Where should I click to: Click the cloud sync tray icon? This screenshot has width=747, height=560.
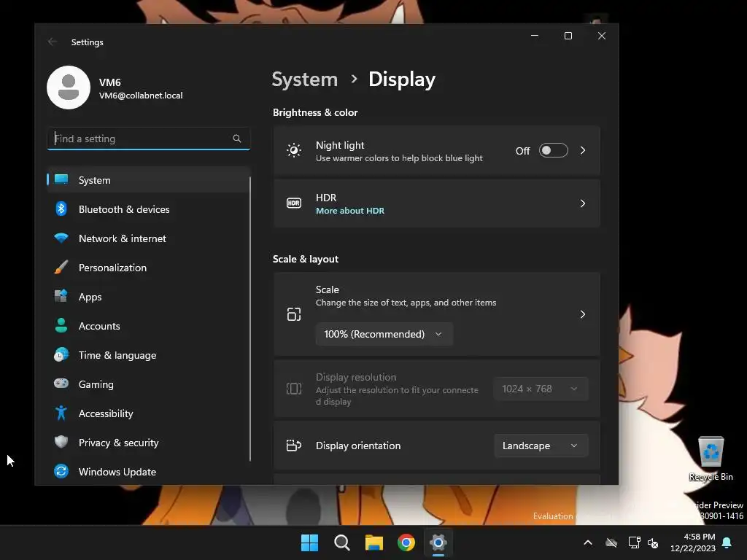pyautogui.click(x=611, y=542)
